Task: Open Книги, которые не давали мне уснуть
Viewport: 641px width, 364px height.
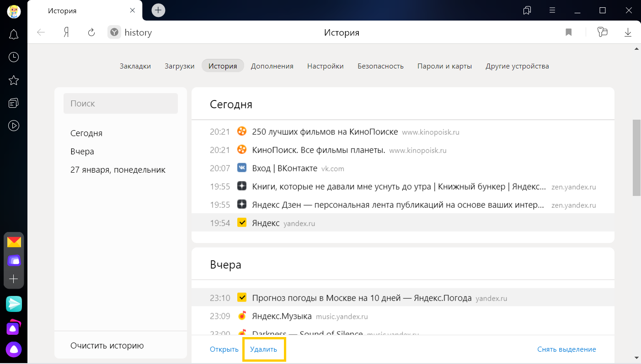Action: tap(399, 187)
